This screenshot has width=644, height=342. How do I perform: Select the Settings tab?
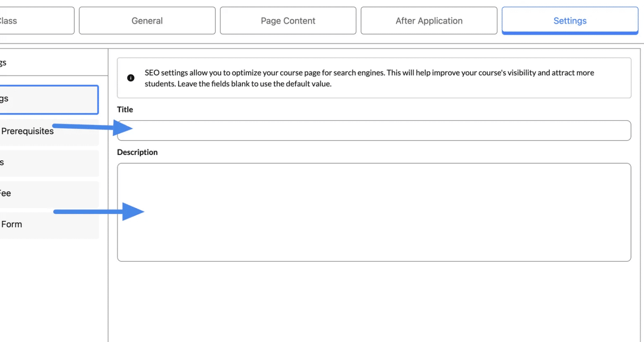pos(570,21)
